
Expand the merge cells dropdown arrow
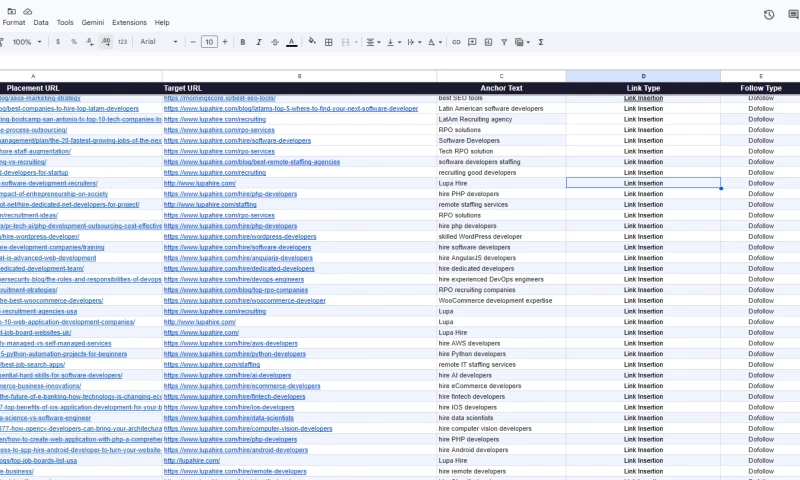[356, 42]
